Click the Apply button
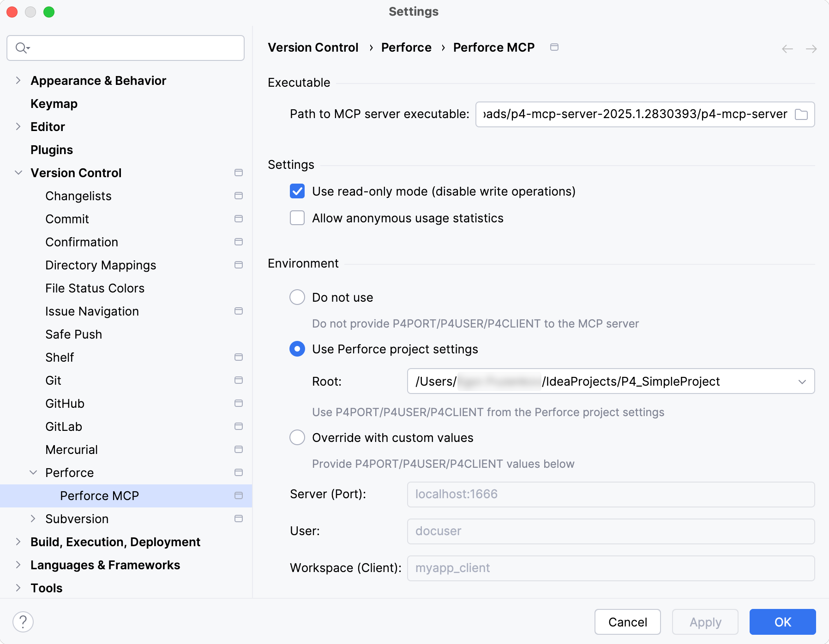This screenshot has height=644, width=829. tap(705, 622)
